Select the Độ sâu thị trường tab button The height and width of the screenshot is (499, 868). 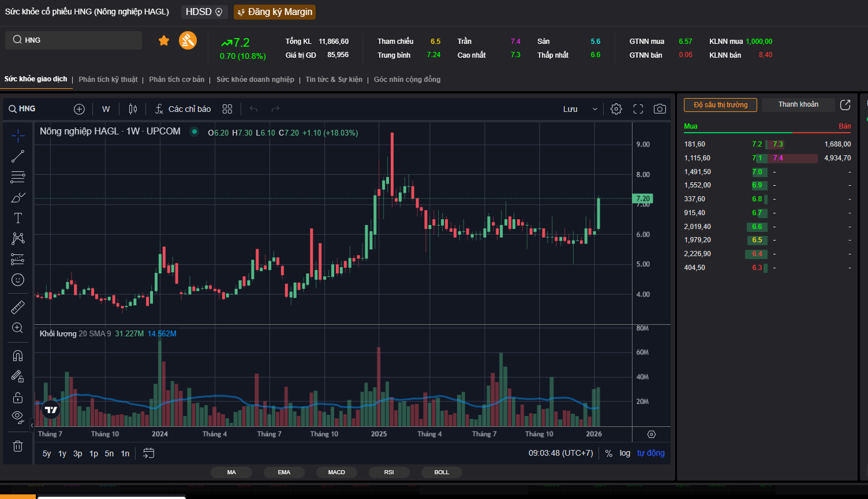click(x=721, y=105)
